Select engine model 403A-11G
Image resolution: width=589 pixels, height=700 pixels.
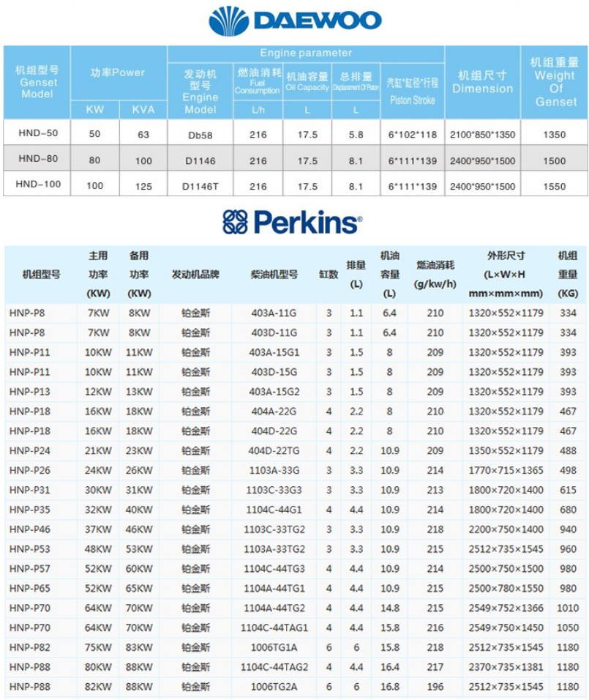274,313
